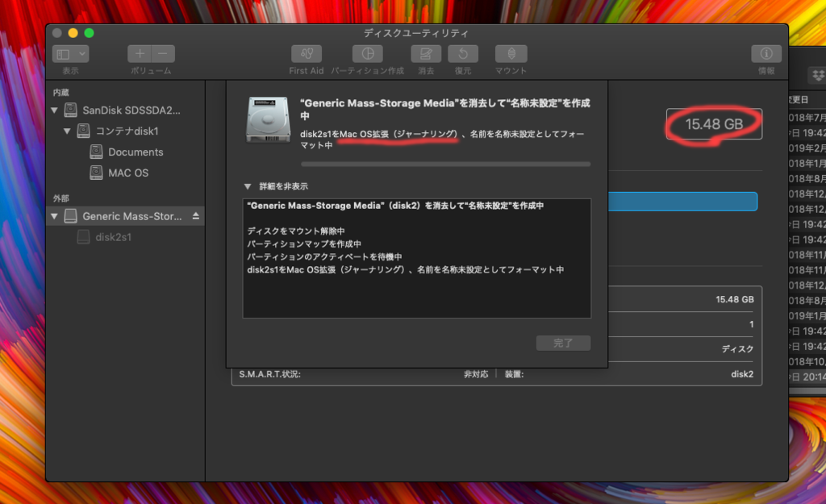Click the green zoom window button

[89, 33]
